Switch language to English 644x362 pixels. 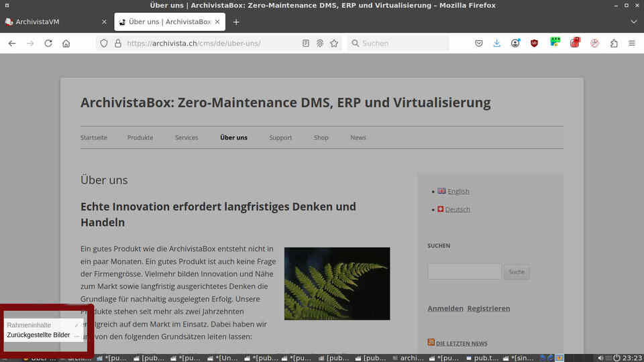point(458,191)
